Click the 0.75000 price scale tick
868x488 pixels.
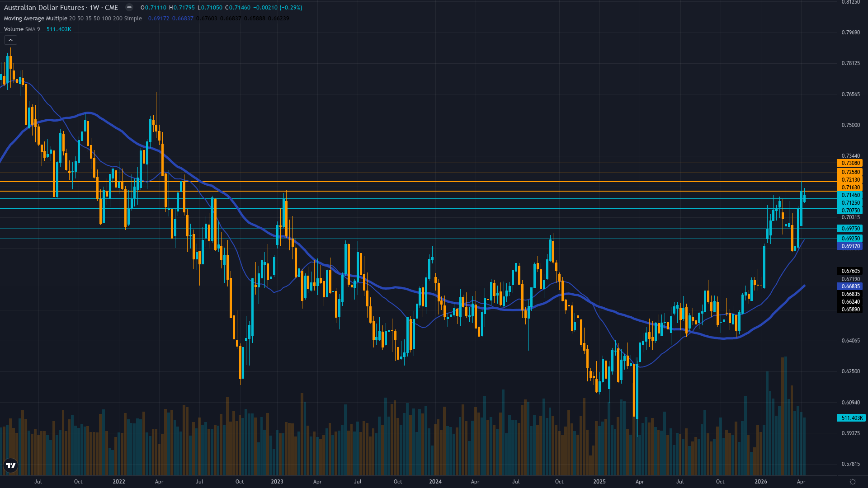pos(850,125)
